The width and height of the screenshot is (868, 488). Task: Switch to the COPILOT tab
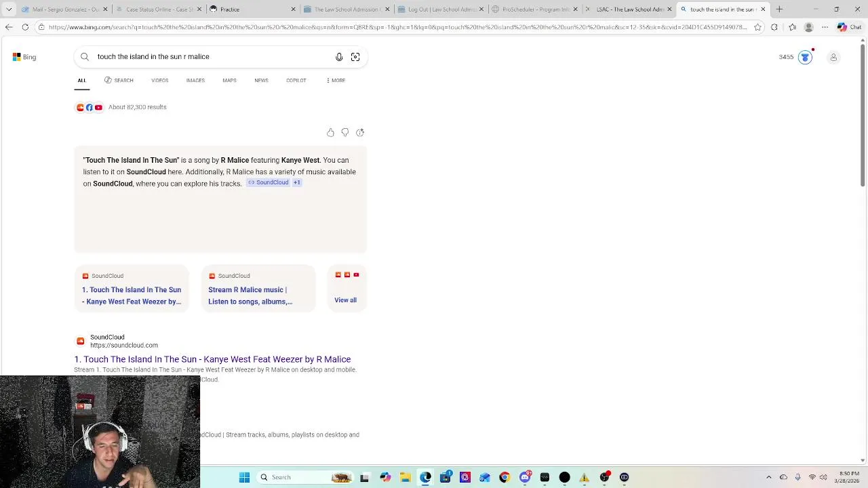point(296,81)
